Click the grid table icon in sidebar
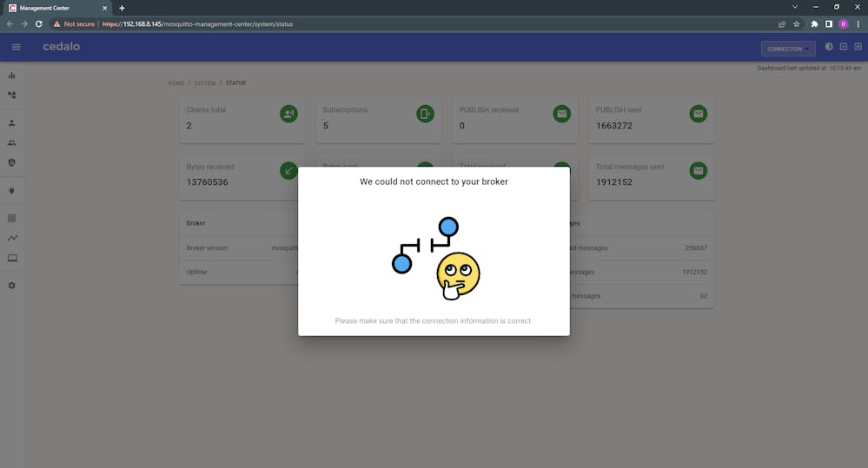This screenshot has height=468, width=868. pos(12,219)
